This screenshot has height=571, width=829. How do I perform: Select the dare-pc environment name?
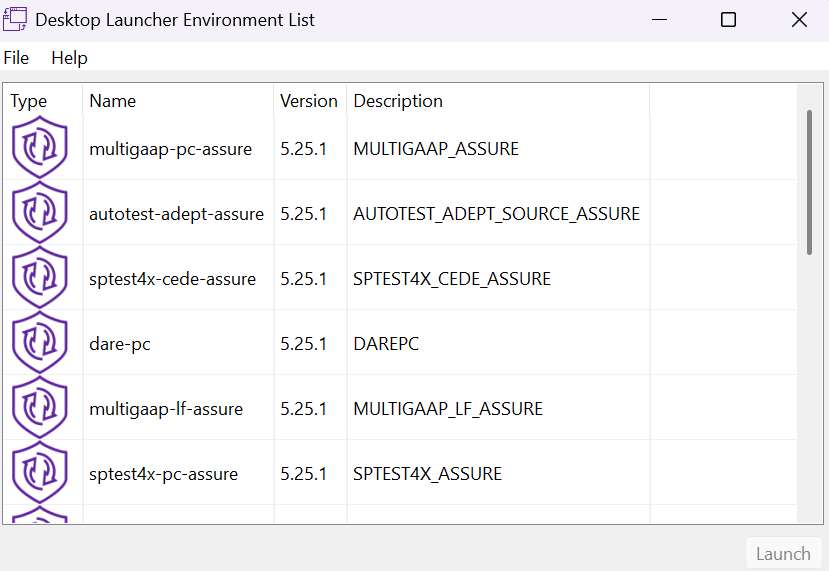[120, 344]
